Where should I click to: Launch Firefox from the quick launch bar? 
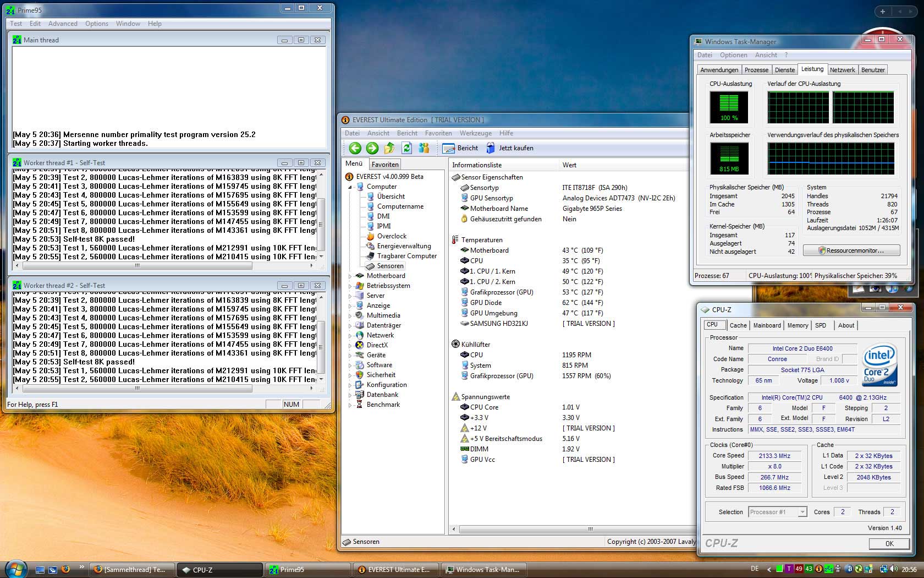click(x=65, y=569)
